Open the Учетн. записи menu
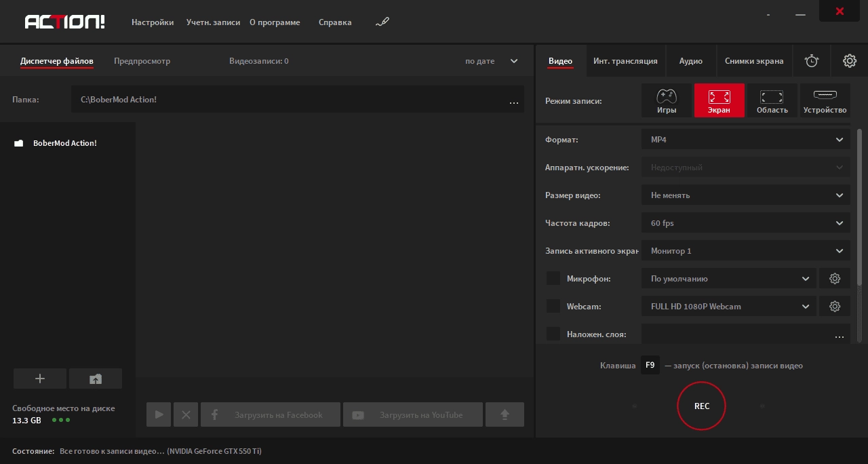The width and height of the screenshot is (868, 464). pyautogui.click(x=213, y=22)
